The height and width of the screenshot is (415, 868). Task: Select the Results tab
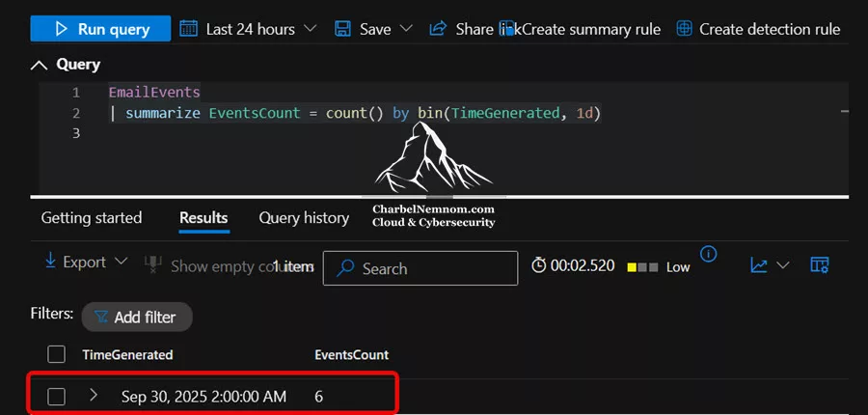click(x=203, y=218)
